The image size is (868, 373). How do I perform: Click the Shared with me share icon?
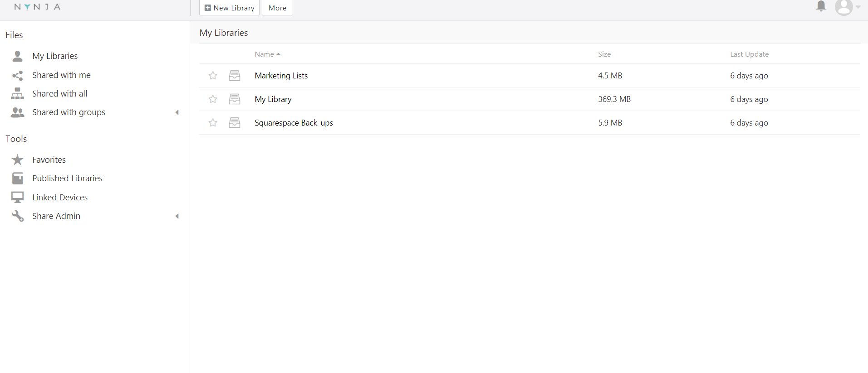point(17,75)
